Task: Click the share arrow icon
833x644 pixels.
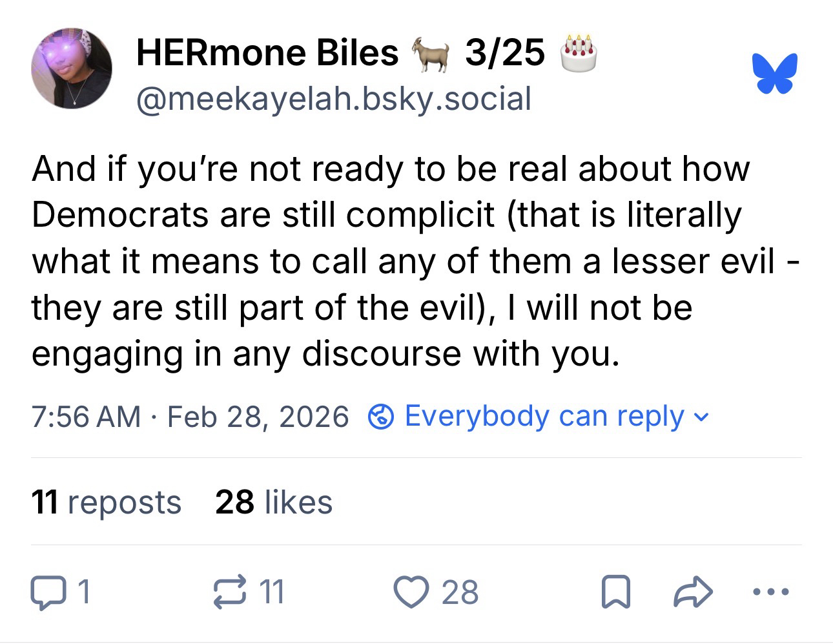Action: 693,592
